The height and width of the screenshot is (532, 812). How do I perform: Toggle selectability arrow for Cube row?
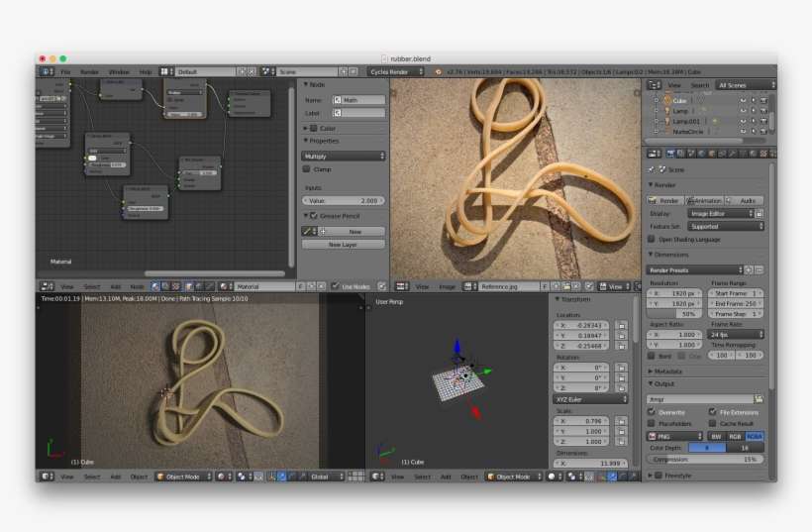point(754,100)
